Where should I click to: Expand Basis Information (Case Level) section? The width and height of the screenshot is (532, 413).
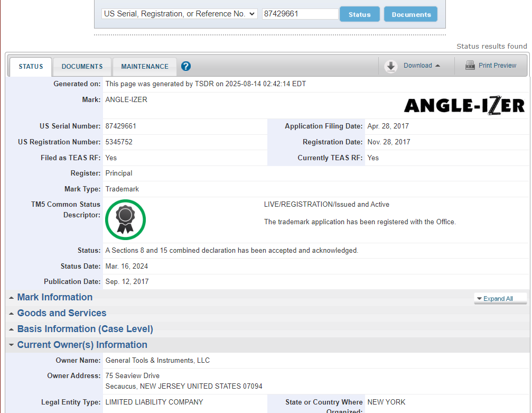coord(85,329)
